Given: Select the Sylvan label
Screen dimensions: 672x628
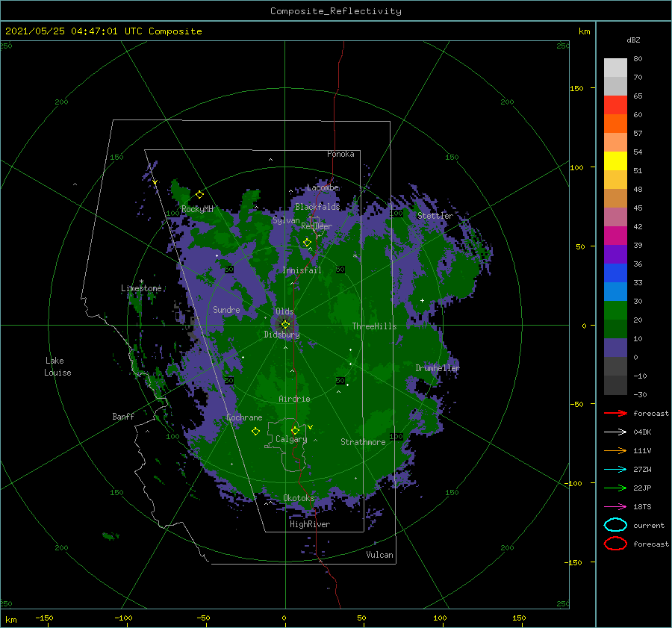Looking at the screenshot, I should 286,220.
